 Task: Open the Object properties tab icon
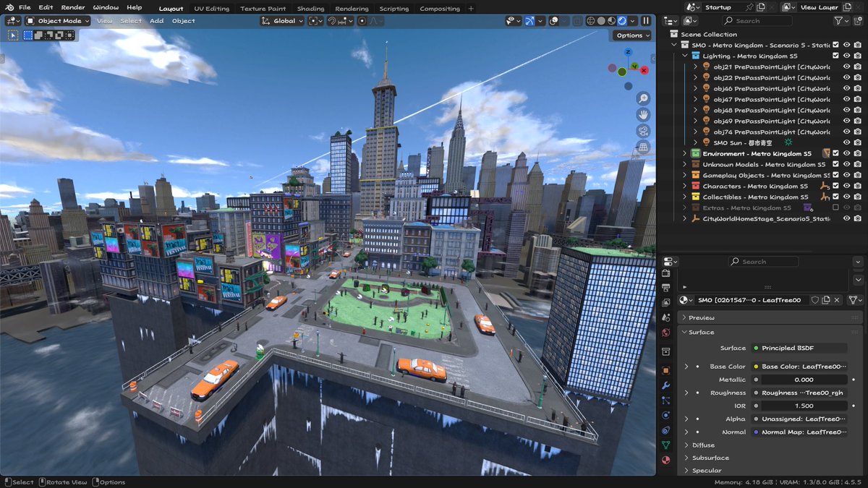click(665, 370)
